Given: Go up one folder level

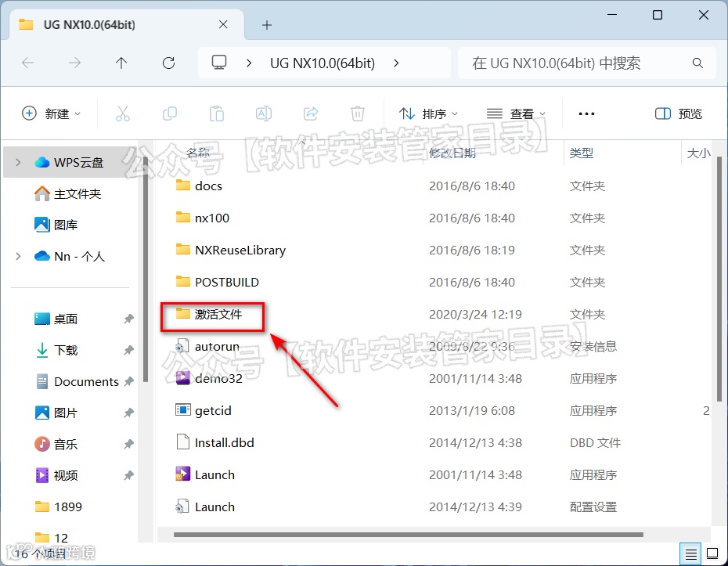Looking at the screenshot, I should tap(121, 63).
